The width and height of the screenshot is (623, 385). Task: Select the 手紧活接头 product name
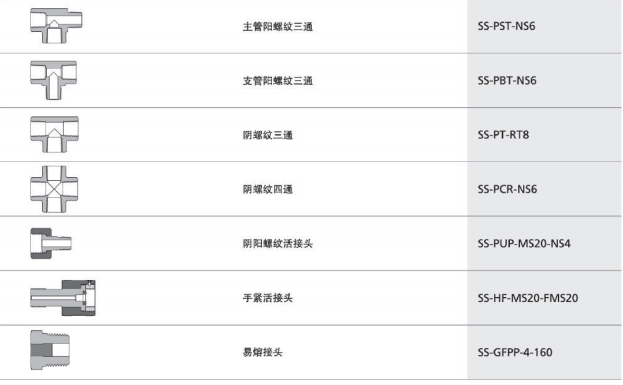[x=268, y=298]
